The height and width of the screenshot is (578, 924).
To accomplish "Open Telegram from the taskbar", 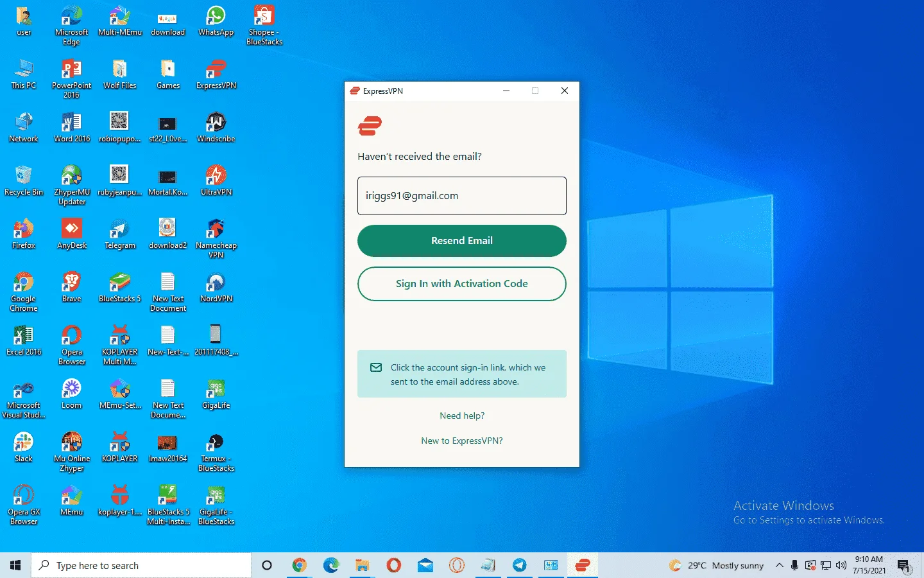I will tap(520, 565).
